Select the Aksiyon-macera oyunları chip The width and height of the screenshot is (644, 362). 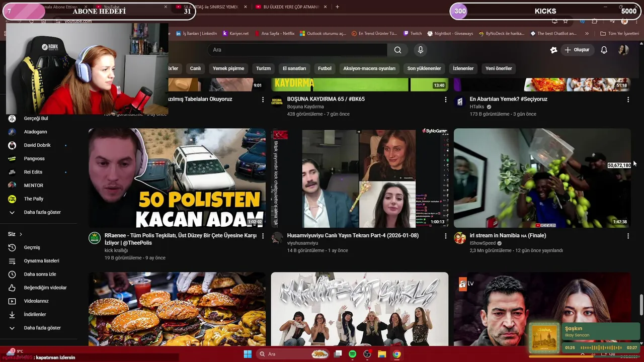(369, 68)
